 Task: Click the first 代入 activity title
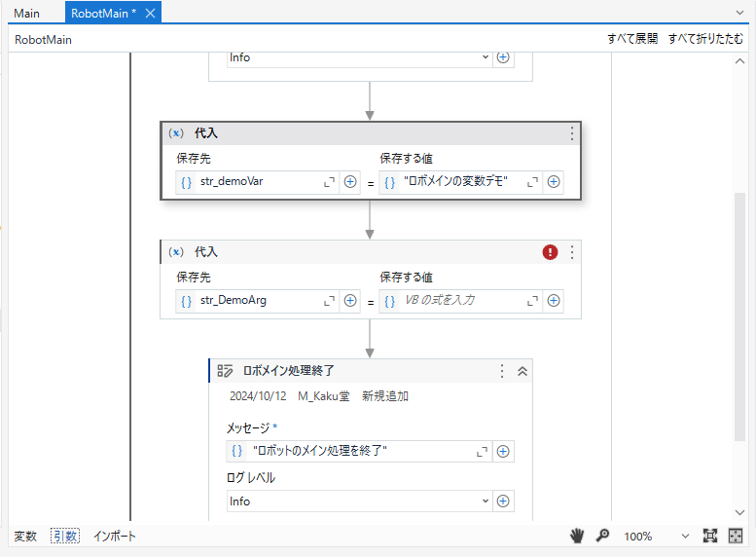[x=206, y=133]
